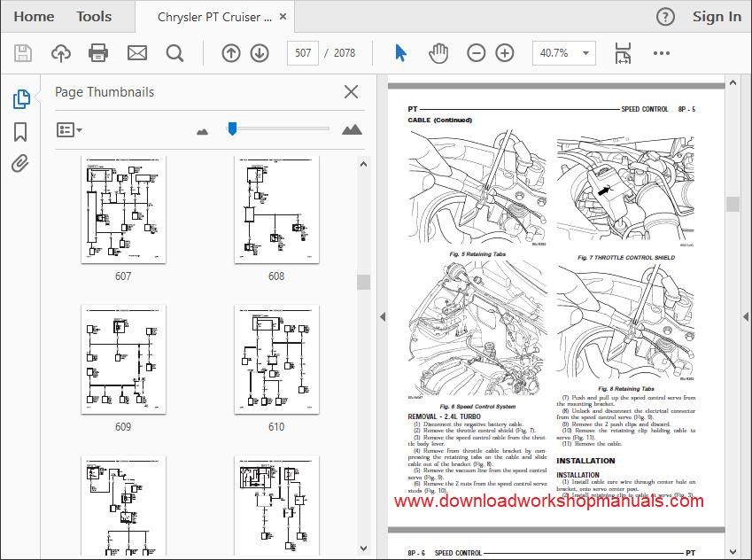Toggle the Page Thumbnails panel icon
The image size is (752, 560).
click(x=20, y=99)
